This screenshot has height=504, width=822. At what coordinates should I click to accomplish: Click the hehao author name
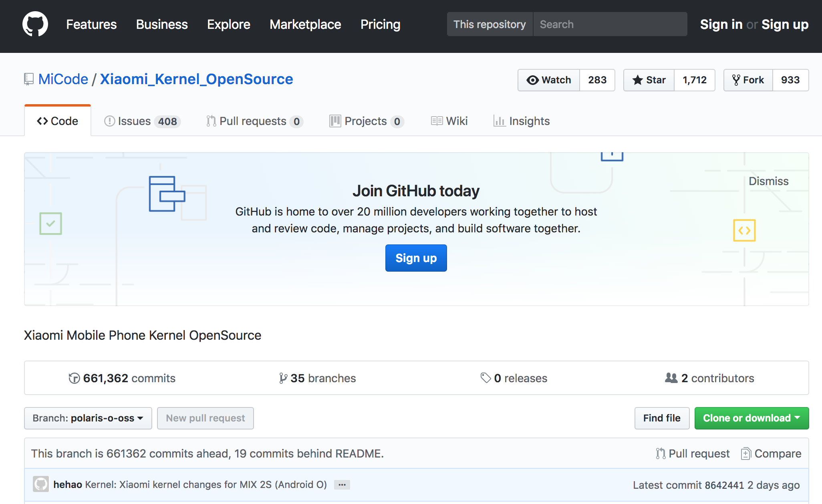[68, 485]
